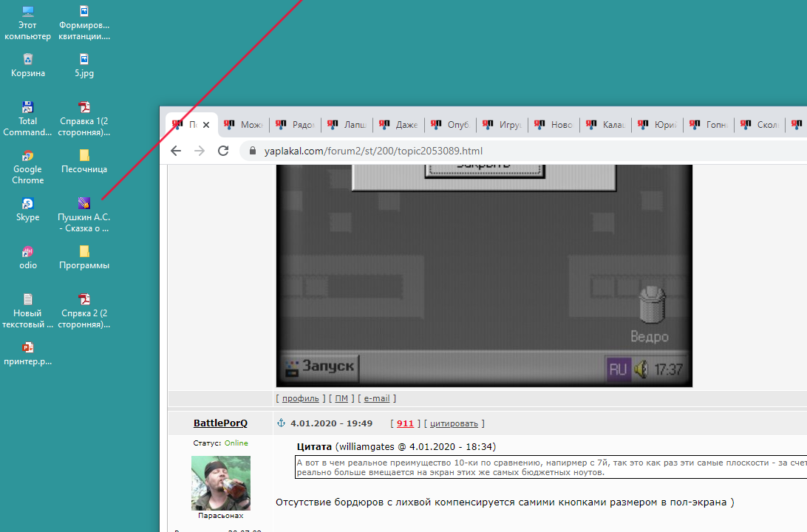Open принтер.p... PowerPoint file icon
Viewport: 807px width, 532px height.
click(28, 353)
